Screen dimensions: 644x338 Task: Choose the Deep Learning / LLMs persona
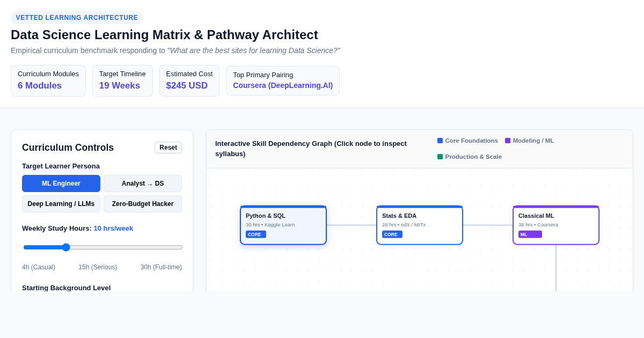pyautogui.click(x=61, y=204)
